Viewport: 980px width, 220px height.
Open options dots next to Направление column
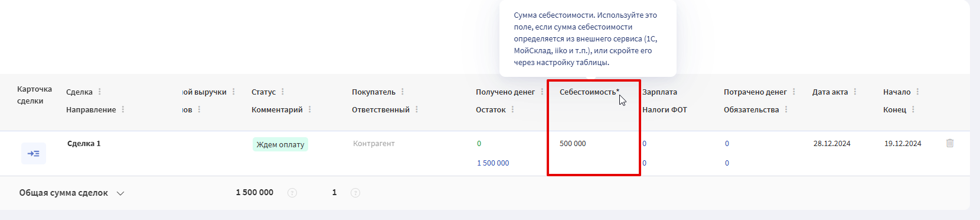click(x=123, y=109)
